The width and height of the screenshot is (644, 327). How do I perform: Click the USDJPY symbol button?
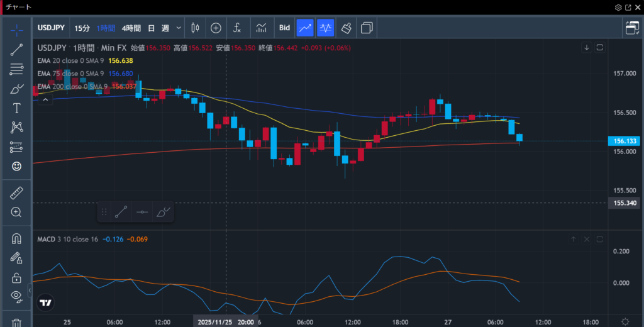52,28
